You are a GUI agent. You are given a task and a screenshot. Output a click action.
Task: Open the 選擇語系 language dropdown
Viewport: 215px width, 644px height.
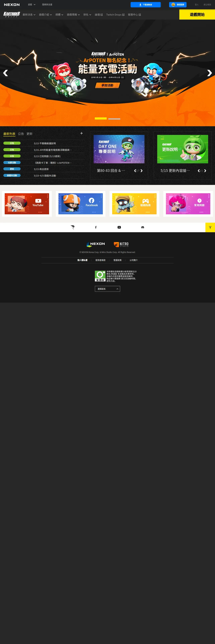(x=107, y=289)
